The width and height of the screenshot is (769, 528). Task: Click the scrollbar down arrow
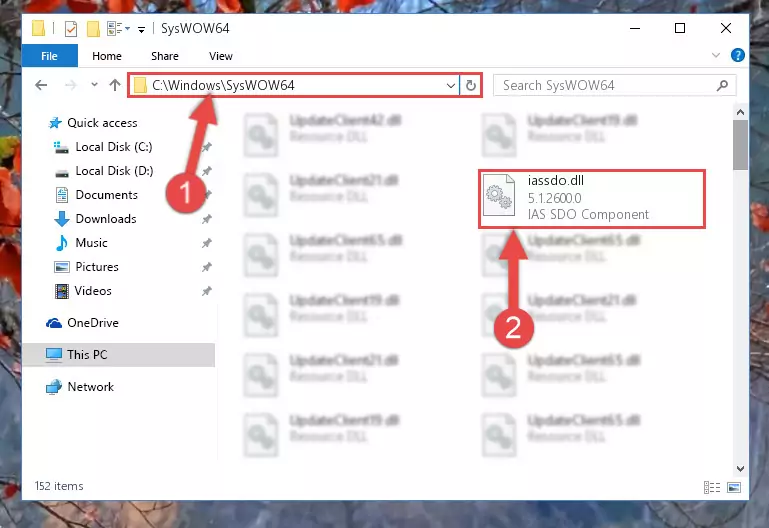pos(740,469)
